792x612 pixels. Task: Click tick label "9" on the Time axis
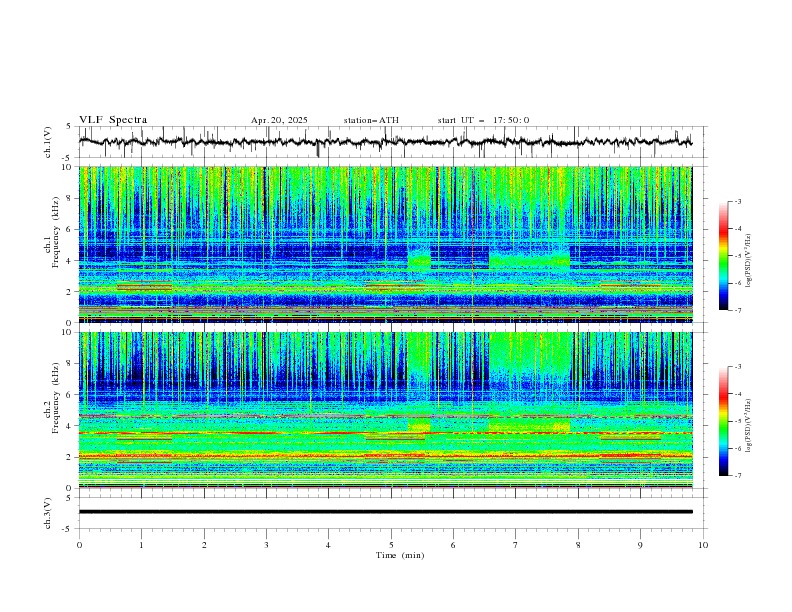click(640, 545)
